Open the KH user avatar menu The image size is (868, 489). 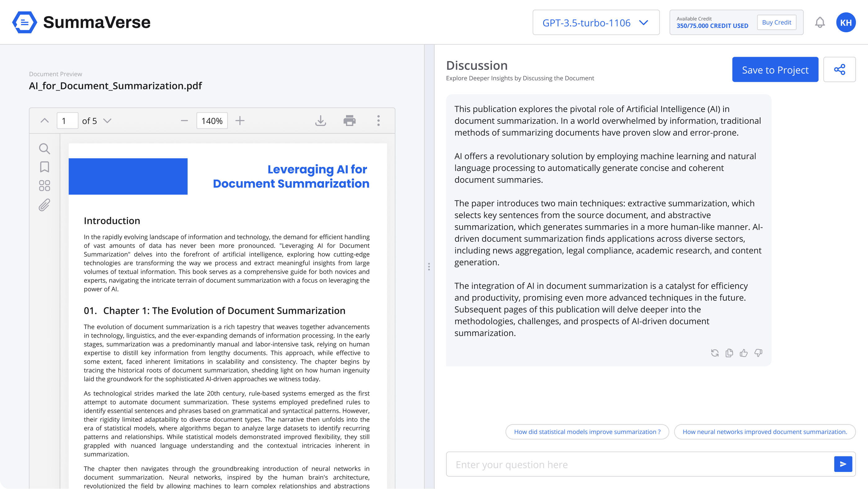(x=846, y=22)
